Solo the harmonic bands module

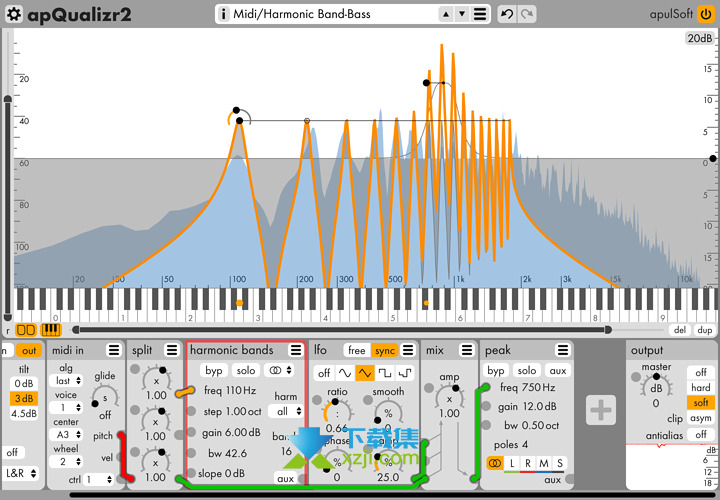pyautogui.click(x=246, y=370)
